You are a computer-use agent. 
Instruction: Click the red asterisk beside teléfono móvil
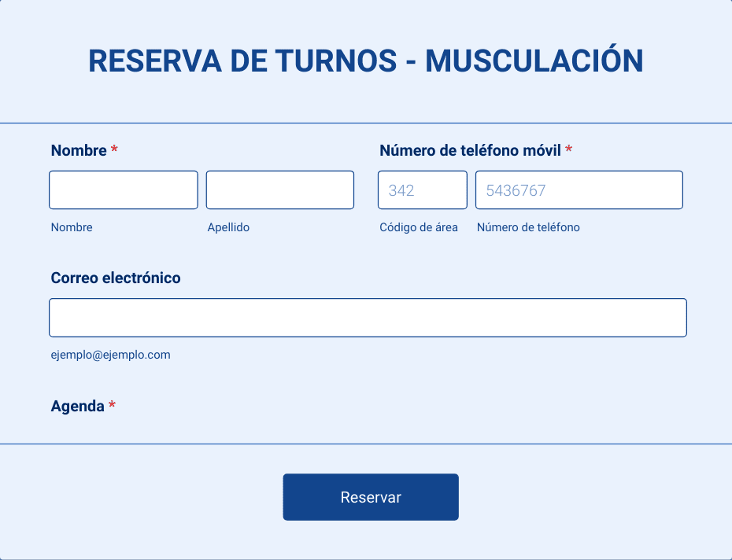(568, 150)
